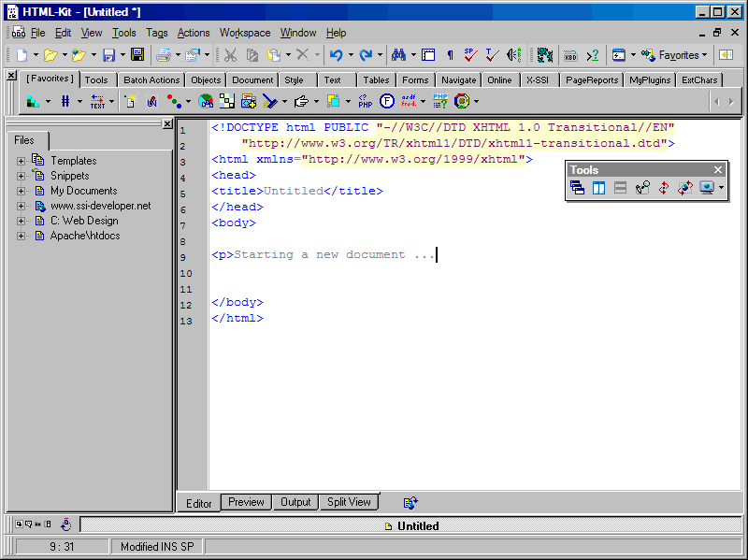Click the gears preferences icon
The image size is (748, 560).
tap(544, 55)
